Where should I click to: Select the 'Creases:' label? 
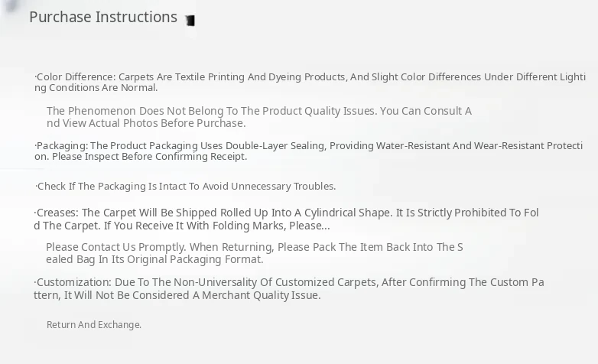[x=57, y=213]
